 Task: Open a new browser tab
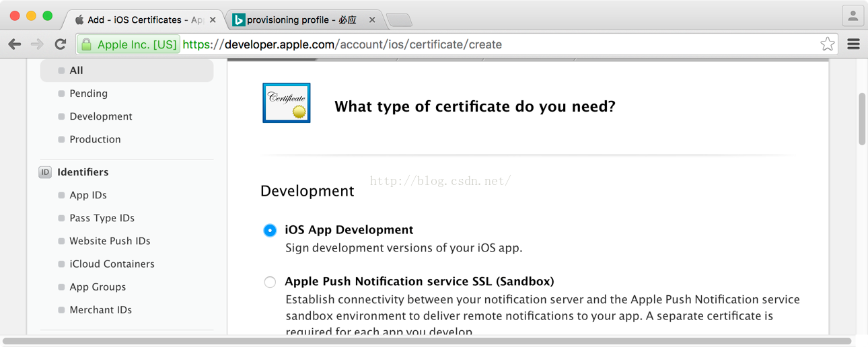point(399,20)
